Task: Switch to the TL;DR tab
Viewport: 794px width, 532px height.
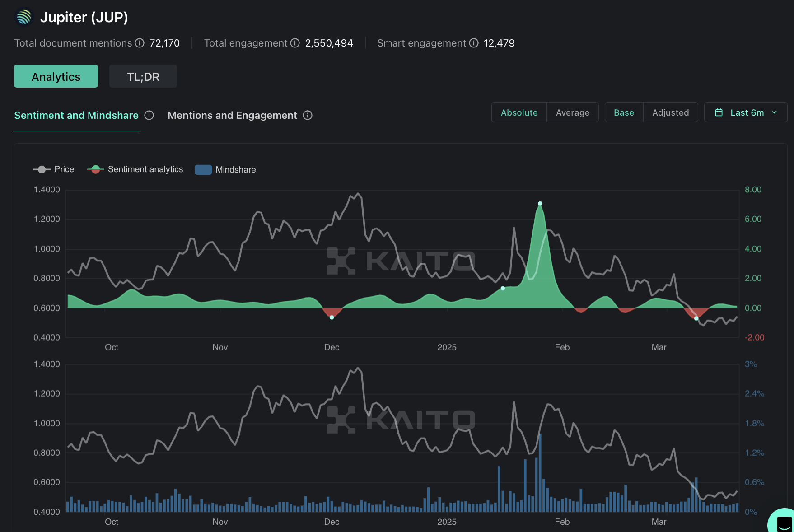Action: (x=143, y=76)
